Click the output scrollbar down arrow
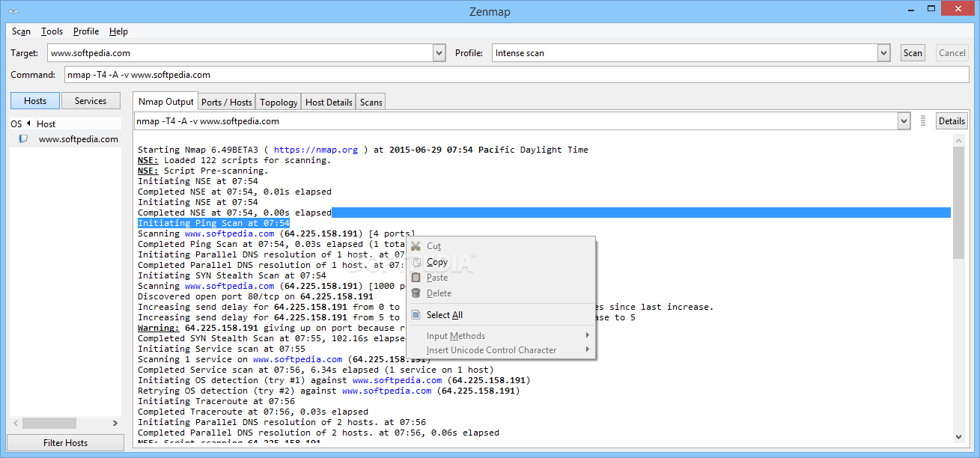980x458 pixels. (959, 438)
